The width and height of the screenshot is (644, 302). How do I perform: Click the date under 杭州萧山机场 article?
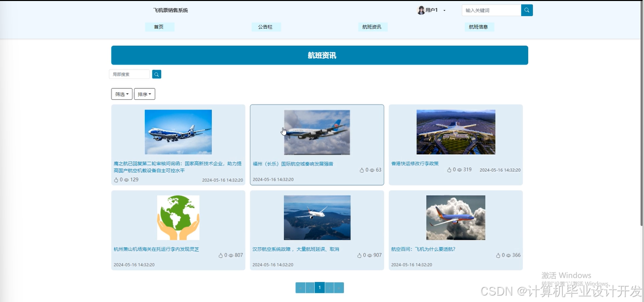[134, 265]
